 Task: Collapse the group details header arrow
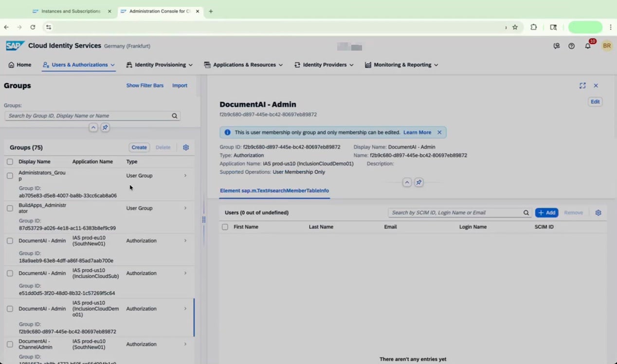tap(407, 182)
